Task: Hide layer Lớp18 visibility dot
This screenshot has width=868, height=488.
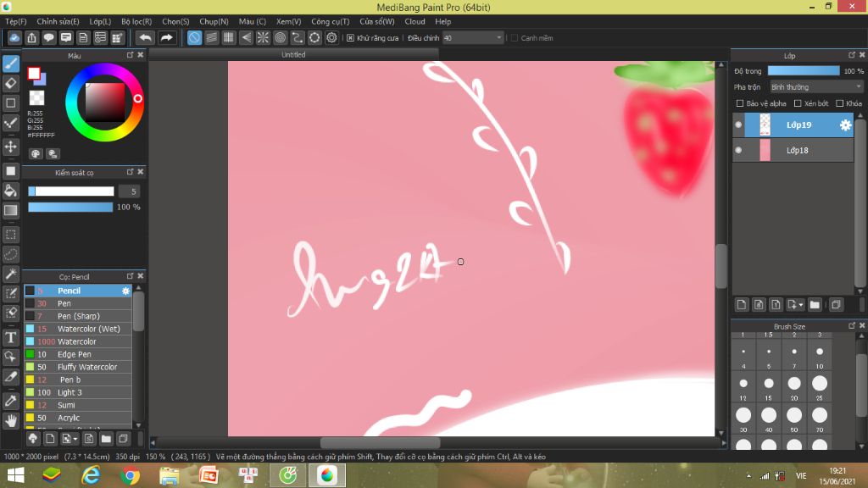Action: [x=738, y=151]
